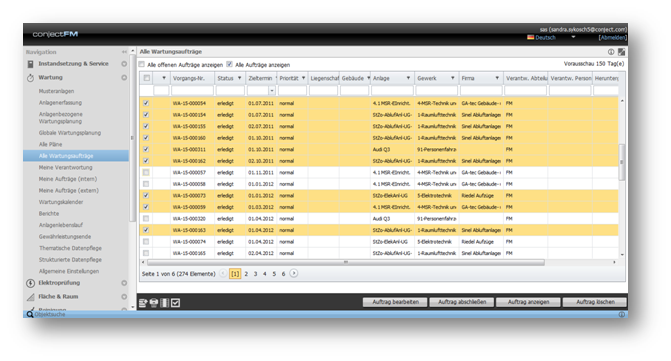671x361 pixels.
Task: Untick 'Alle Aufträge anzeigen' checkbox
Action: pos(229,65)
